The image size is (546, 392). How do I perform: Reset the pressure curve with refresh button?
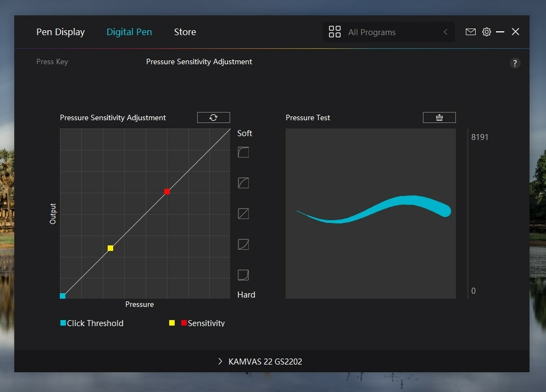pos(214,117)
